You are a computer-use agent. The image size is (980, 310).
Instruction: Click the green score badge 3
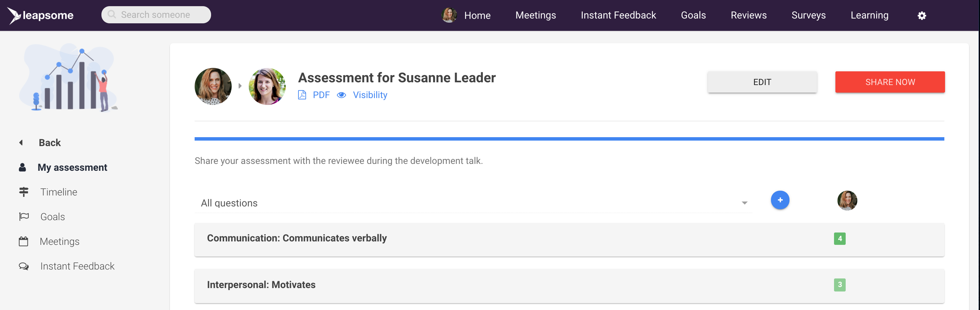[840, 285]
